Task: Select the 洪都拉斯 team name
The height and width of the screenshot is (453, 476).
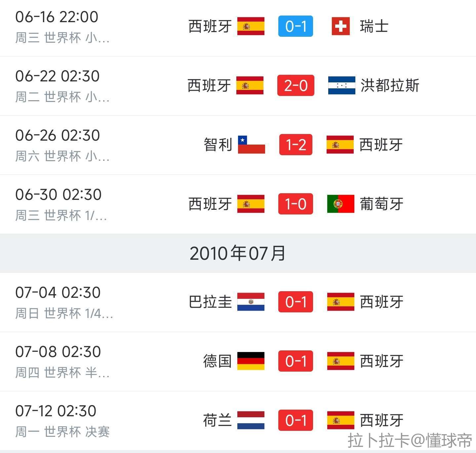Action: [x=390, y=85]
